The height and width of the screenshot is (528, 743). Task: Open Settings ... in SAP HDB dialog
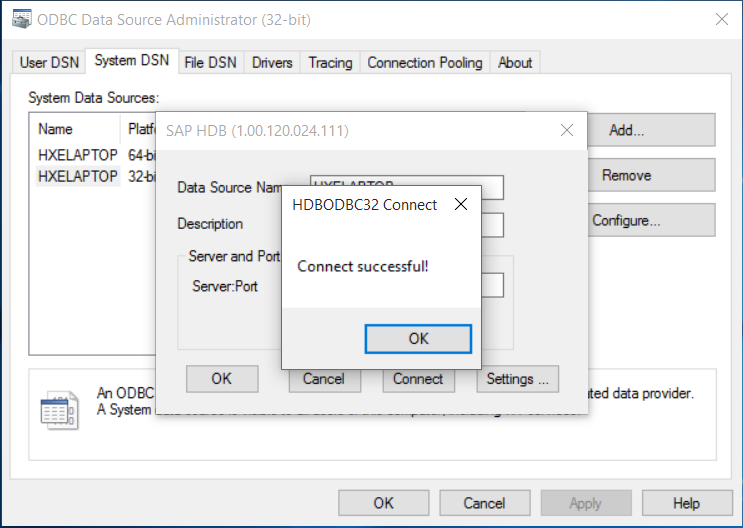[517, 379]
